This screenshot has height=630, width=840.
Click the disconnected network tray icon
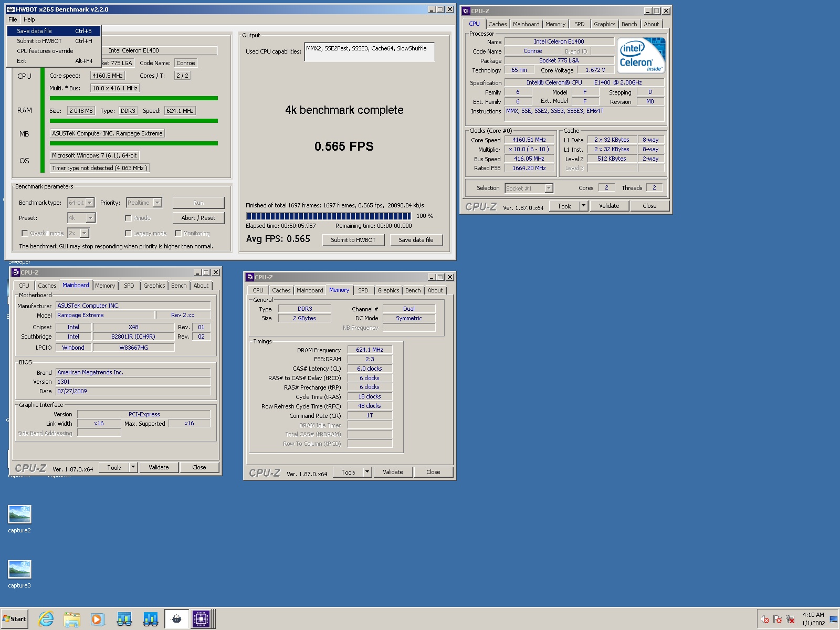pyautogui.click(x=790, y=619)
